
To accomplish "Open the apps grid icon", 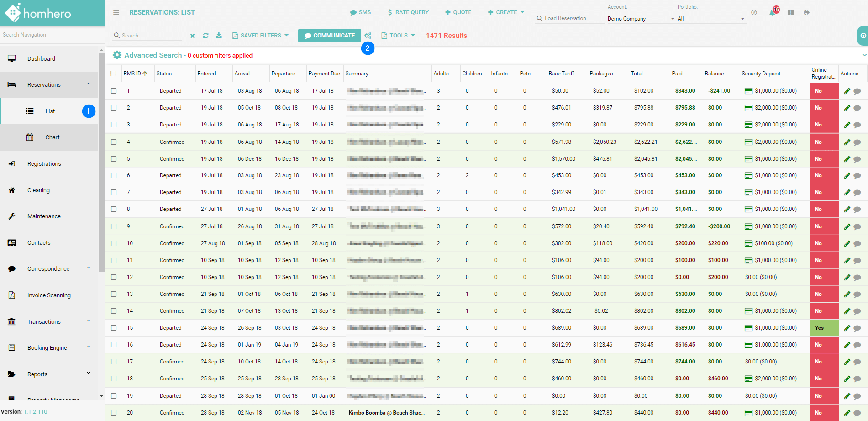I will pos(791,12).
